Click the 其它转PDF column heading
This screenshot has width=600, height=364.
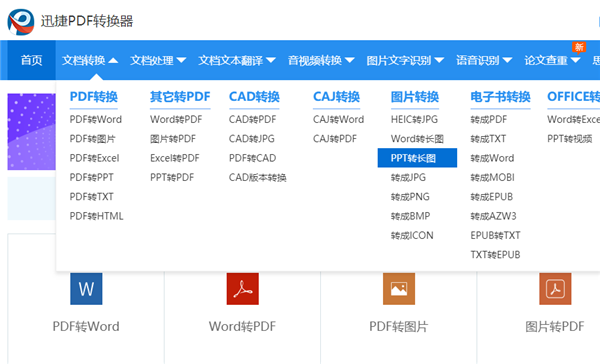click(x=180, y=97)
